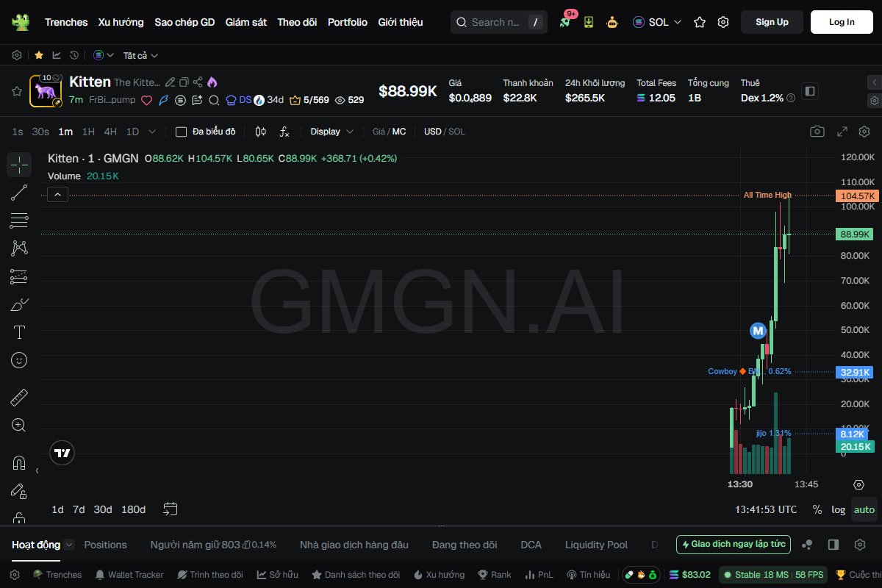882x588 pixels.
Task: Click the Log In button
Action: (842, 22)
